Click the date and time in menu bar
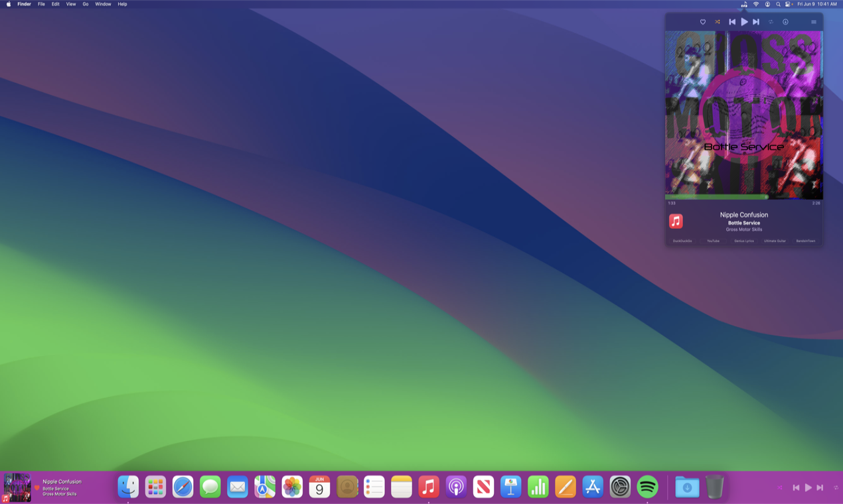Image resolution: width=843 pixels, height=504 pixels. tap(817, 4)
